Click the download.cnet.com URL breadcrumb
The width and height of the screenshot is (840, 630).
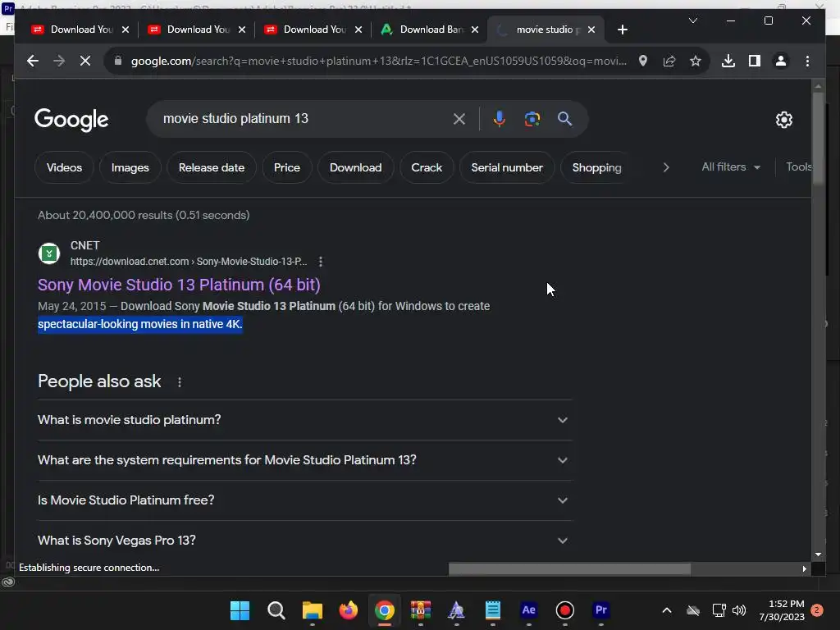[x=189, y=262]
